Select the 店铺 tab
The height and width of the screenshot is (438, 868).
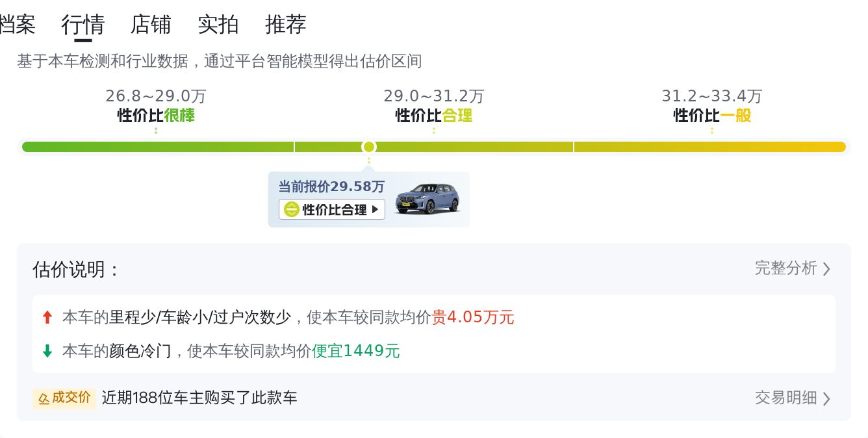coord(151,25)
